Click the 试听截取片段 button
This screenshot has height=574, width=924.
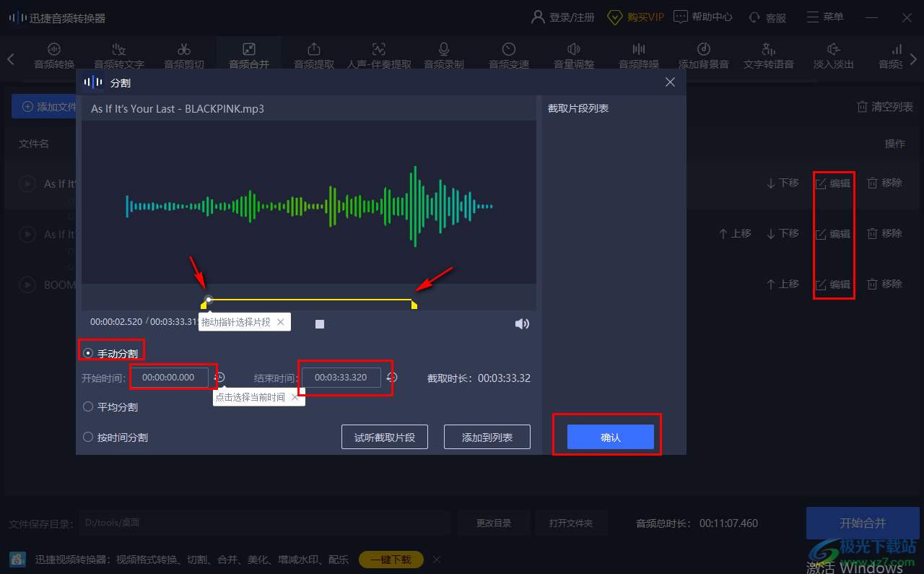tap(385, 437)
